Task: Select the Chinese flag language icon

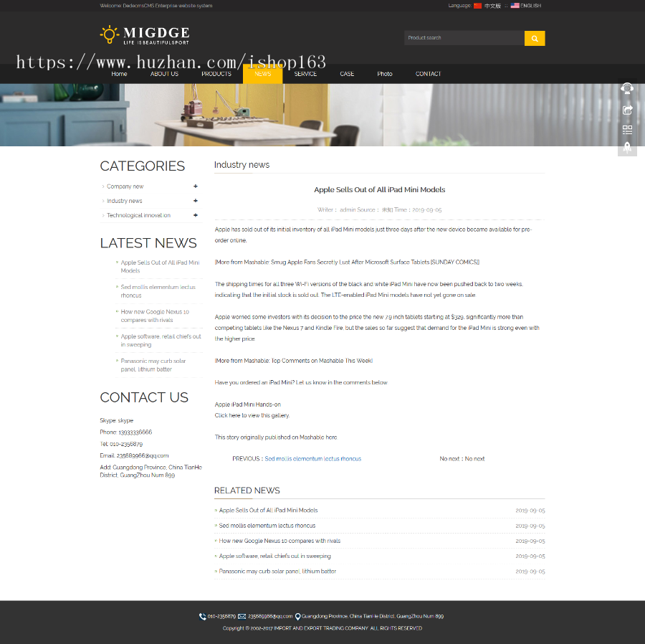Action: click(x=477, y=6)
